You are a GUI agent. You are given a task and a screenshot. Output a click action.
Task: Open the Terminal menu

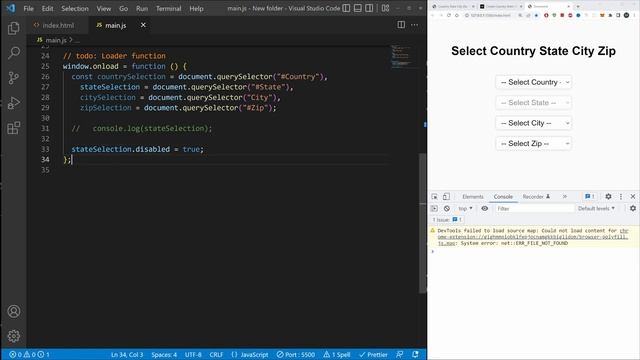[x=169, y=9]
